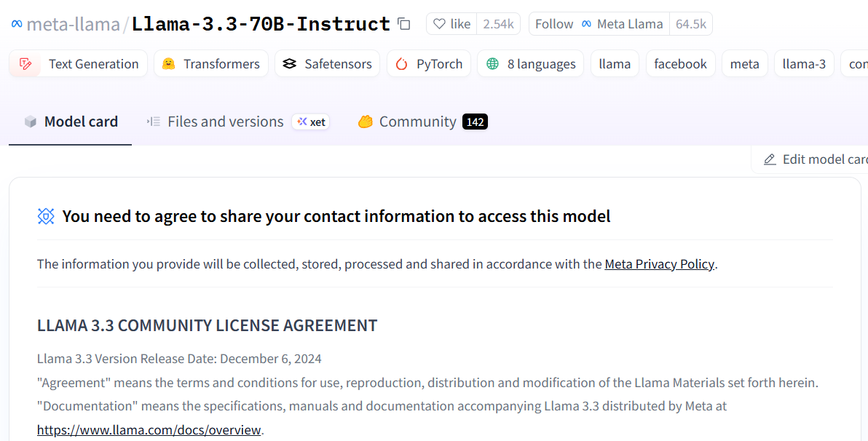Click the Text Generation tag icon

point(26,64)
